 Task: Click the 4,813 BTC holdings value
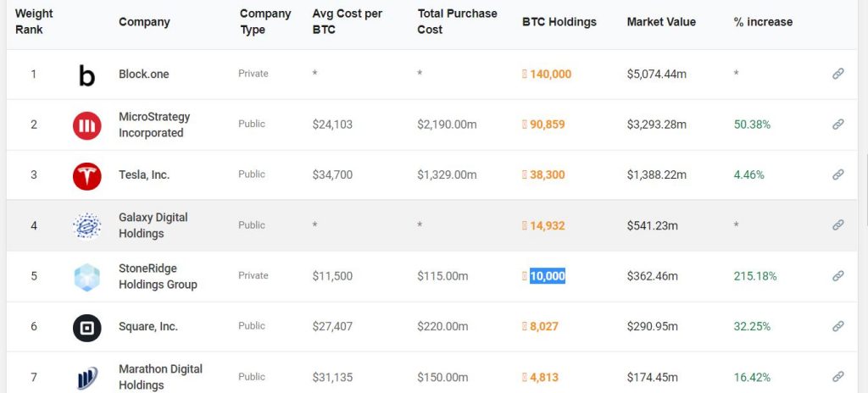(544, 378)
